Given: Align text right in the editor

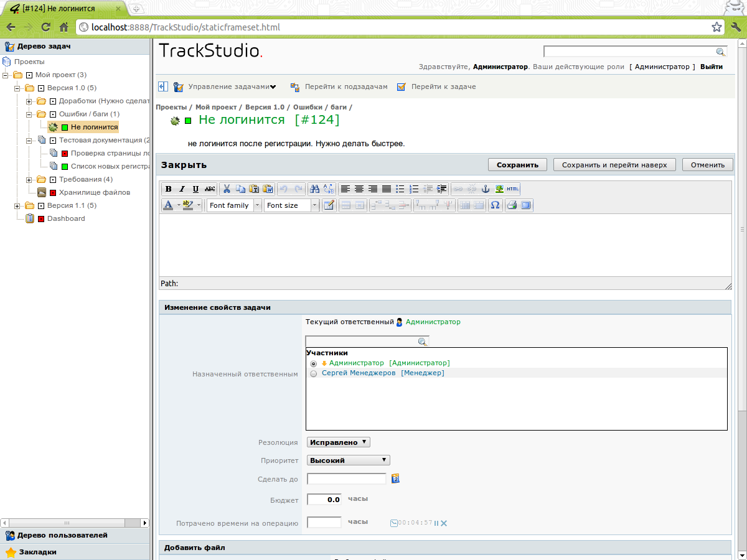Looking at the screenshot, I should pyautogui.click(x=373, y=189).
